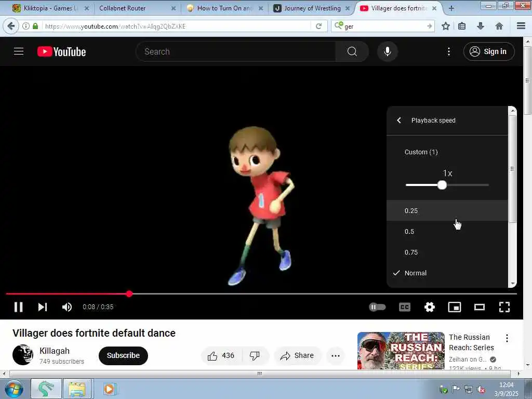Show site information icon in address bar
Image resolution: width=532 pixels, height=399 pixels.
(x=26, y=26)
